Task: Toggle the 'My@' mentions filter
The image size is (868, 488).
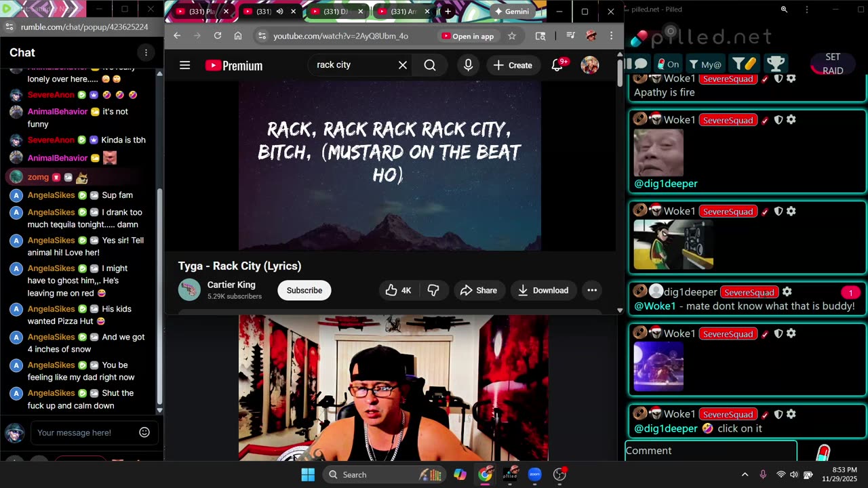Action: [705, 64]
